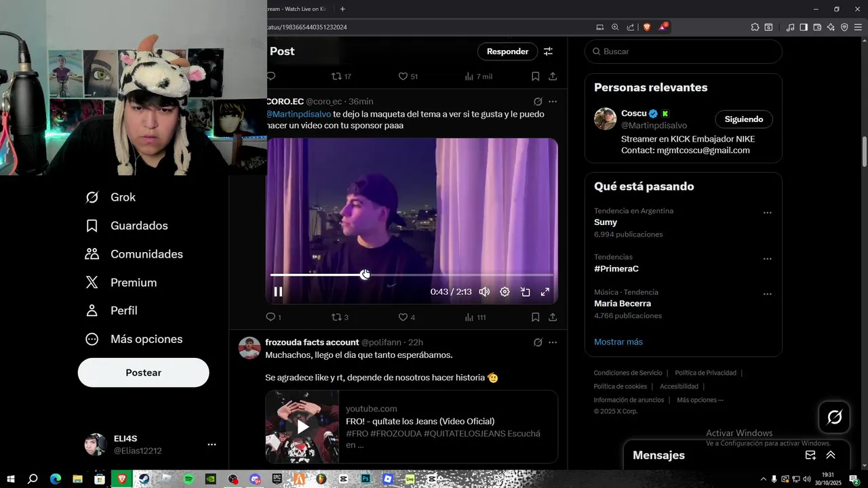Open Perfil in the sidebar

point(111,310)
